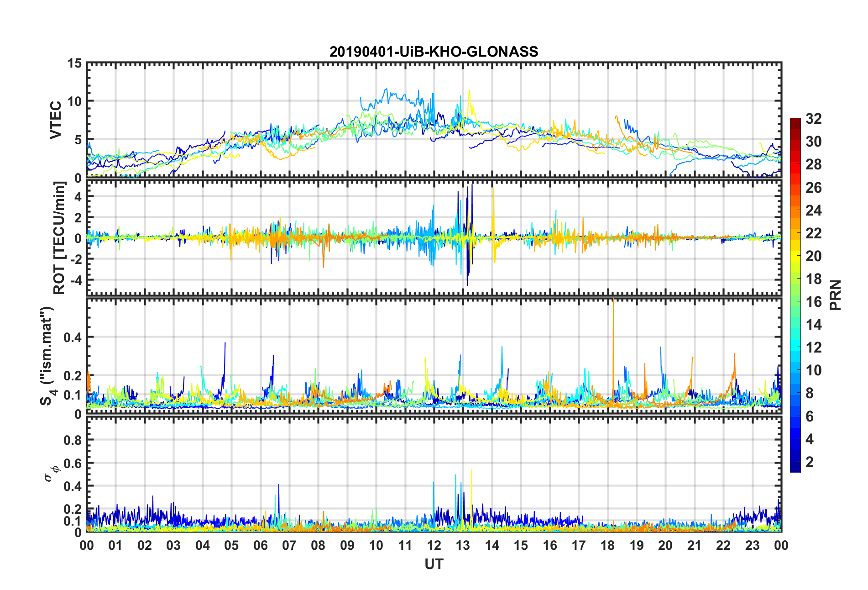The width and height of the screenshot is (868, 590).
Task: Click the sigma-phi y-axis label
Action: (51, 474)
